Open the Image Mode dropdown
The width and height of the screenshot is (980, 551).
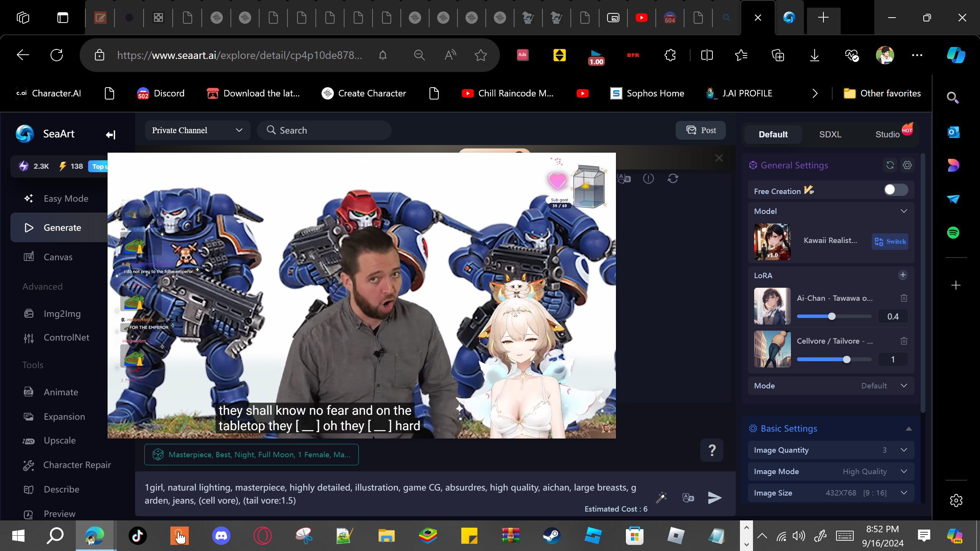(x=831, y=471)
